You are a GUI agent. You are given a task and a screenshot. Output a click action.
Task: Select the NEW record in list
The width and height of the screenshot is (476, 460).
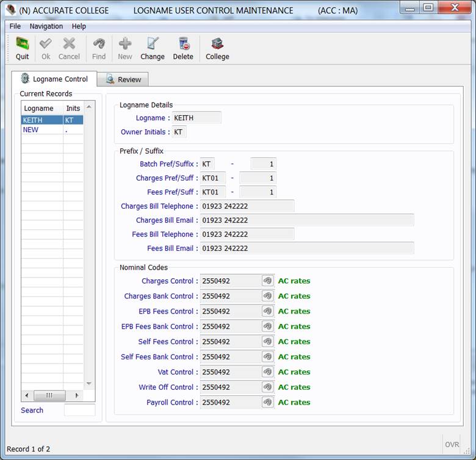click(31, 130)
